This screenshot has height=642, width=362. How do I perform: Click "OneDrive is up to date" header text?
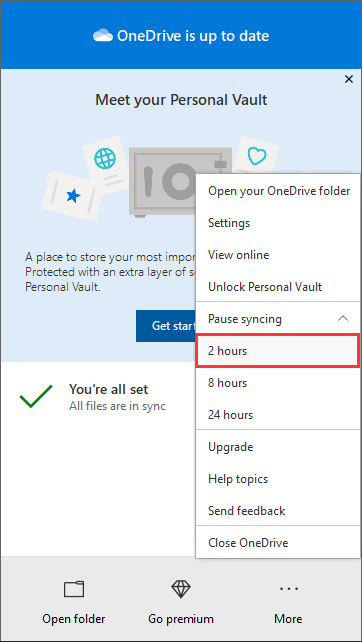pyautogui.click(x=193, y=36)
